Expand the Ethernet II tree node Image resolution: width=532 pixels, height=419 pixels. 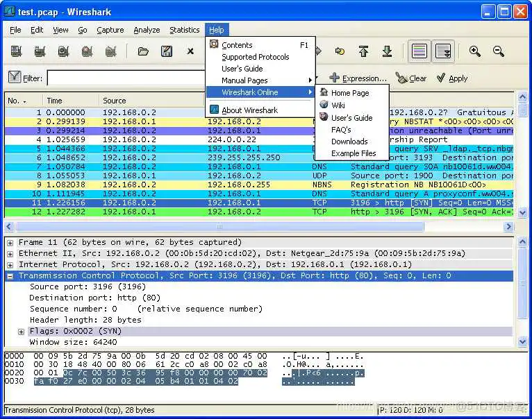coord(10,254)
